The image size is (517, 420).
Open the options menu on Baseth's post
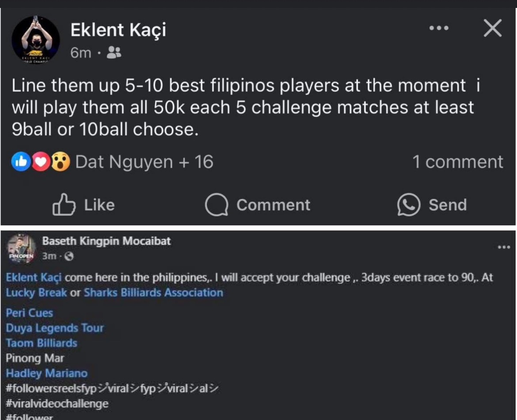pyautogui.click(x=504, y=247)
